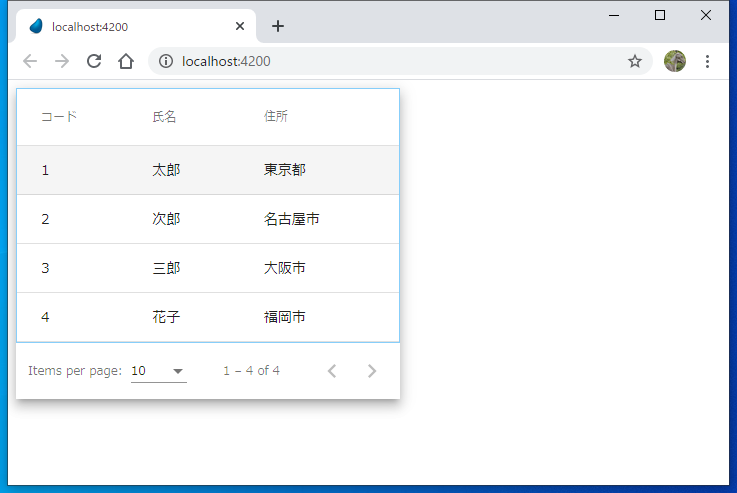This screenshot has width=737, height=493.
Task: Select the row for 太郎
Action: coord(166,170)
